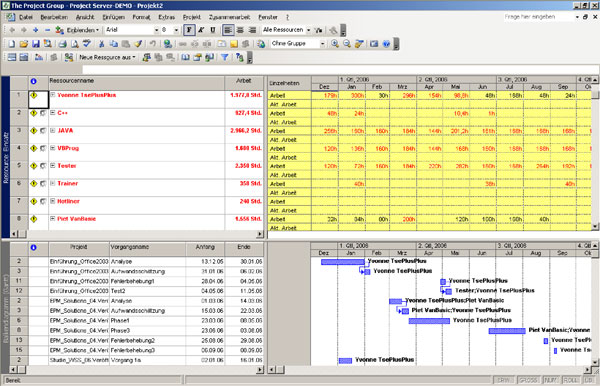Click the Vorgangsname column header
Viewport: 600px width, 386px height.
(148, 249)
